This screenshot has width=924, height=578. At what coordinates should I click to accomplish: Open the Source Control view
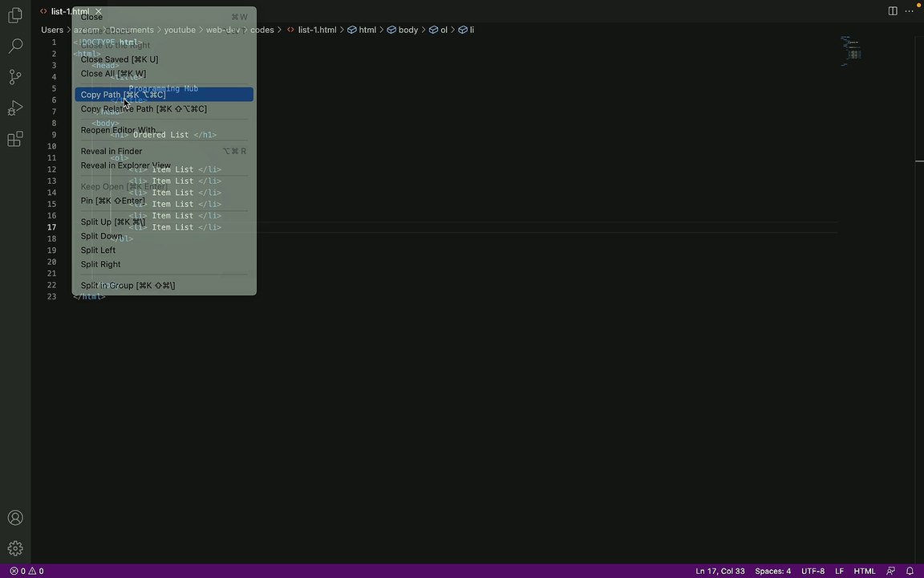(x=14, y=77)
